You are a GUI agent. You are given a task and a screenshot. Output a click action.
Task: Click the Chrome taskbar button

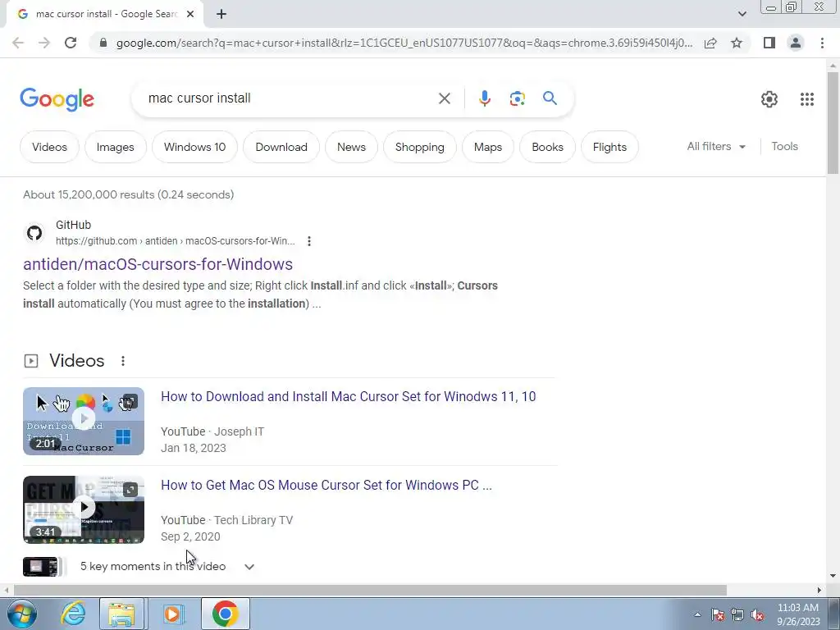pyautogui.click(x=225, y=614)
